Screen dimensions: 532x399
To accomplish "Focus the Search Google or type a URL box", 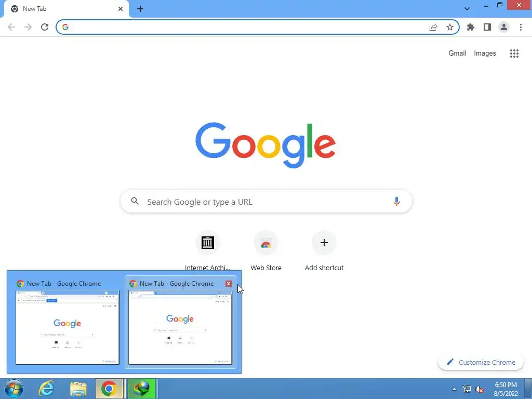I will click(266, 202).
